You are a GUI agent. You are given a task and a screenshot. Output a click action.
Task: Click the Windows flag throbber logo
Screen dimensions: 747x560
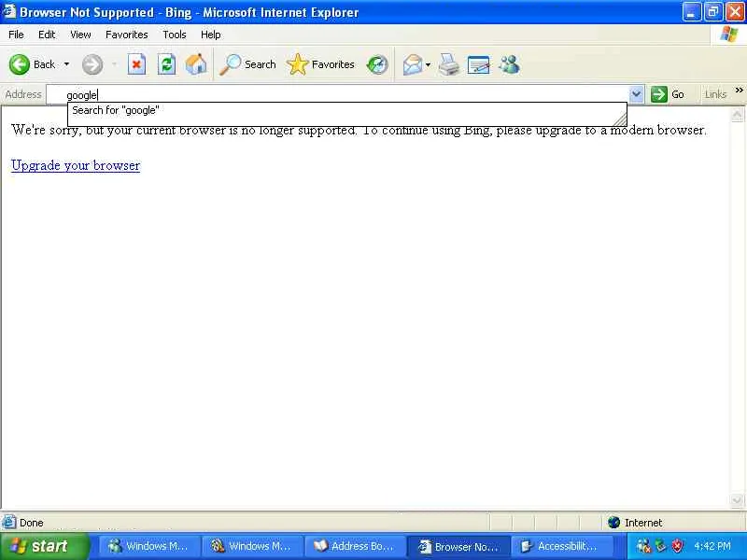pyautogui.click(x=729, y=35)
